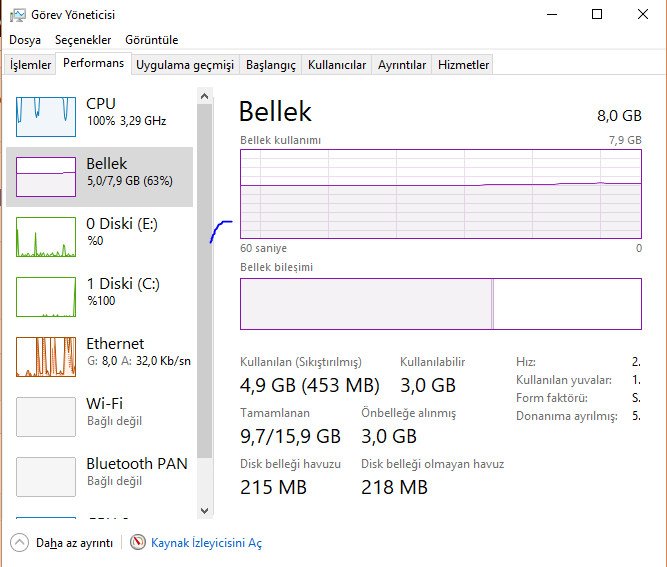Viewport: 667px width, 567px height.
Task: Open Kaynak İzleyicisini Aç link
Action: [206, 543]
